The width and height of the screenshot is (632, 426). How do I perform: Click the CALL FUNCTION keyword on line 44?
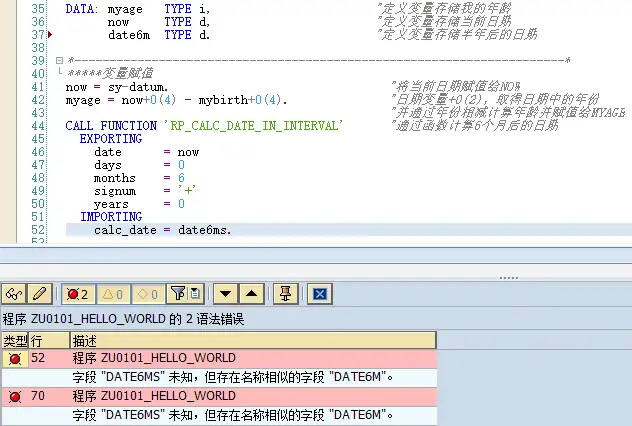pyautogui.click(x=111, y=126)
